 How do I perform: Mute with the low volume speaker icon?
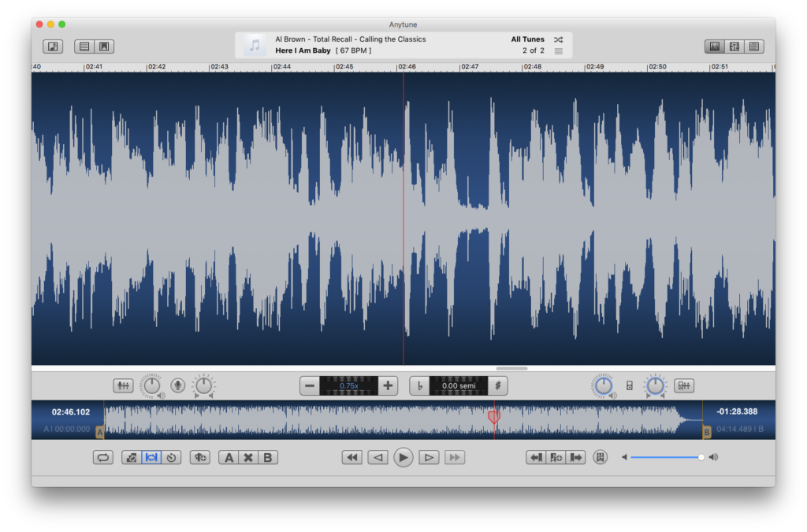[624, 457]
